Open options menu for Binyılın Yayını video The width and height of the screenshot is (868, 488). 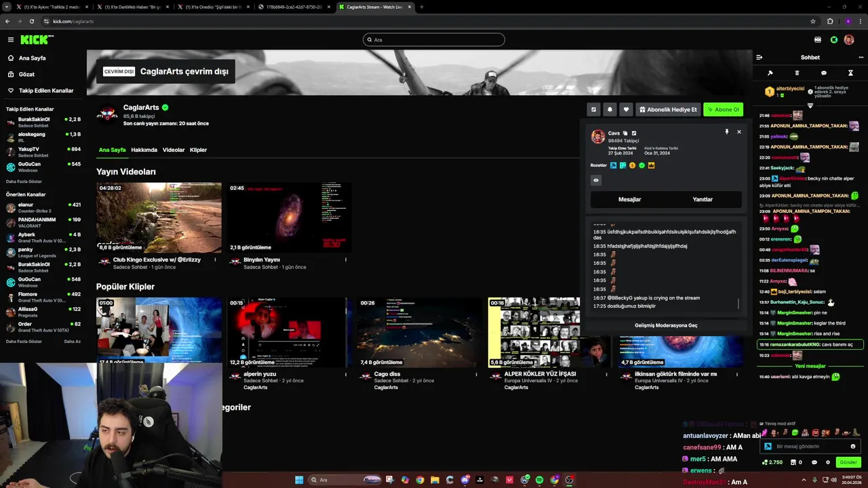345,260
